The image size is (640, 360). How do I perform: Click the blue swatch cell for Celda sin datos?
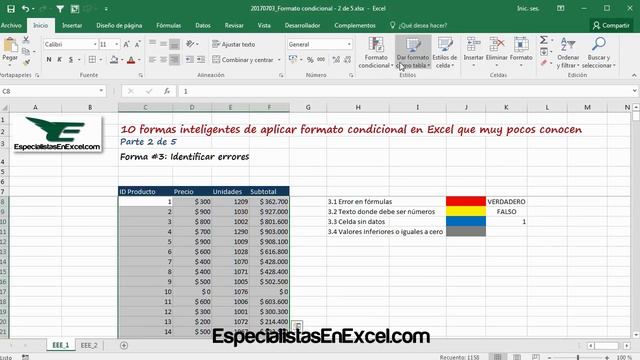[x=466, y=222]
